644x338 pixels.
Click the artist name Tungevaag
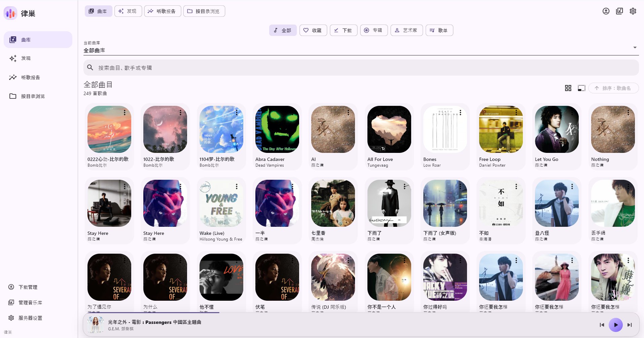378,165
